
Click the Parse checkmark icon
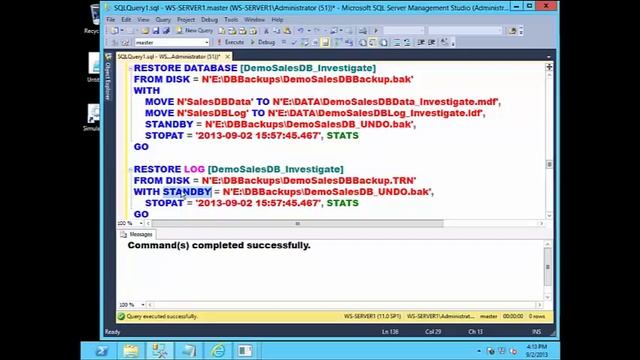pos(294,42)
